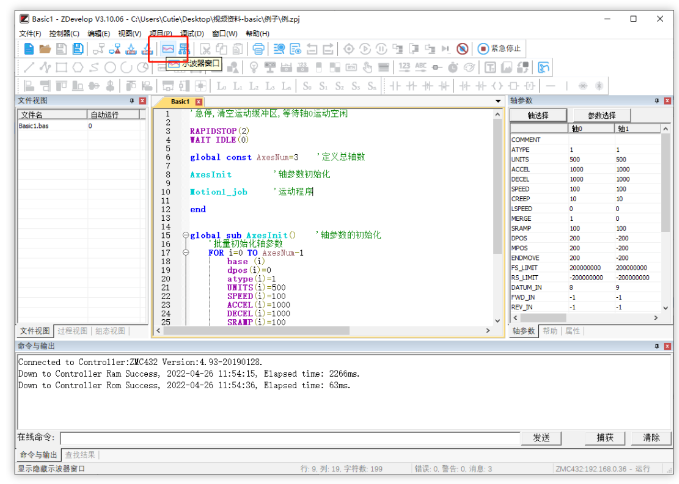Select Basic1.bas in the file list
Image resolution: width=679 pixels, height=484 pixels.
coord(34,126)
